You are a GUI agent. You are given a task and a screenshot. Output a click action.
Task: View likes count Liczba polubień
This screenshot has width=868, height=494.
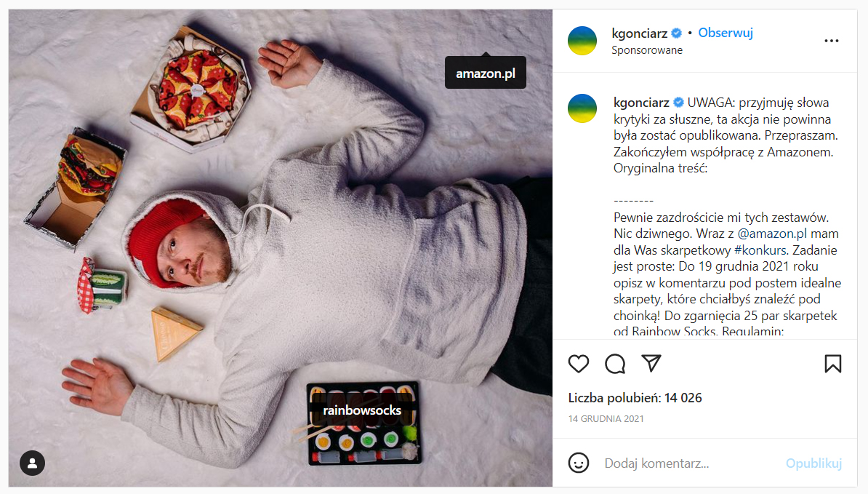[635, 398]
